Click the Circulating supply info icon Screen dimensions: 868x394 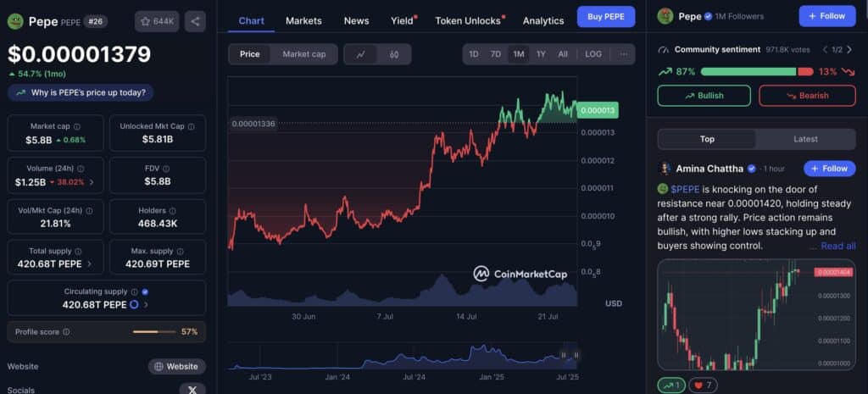click(x=134, y=291)
